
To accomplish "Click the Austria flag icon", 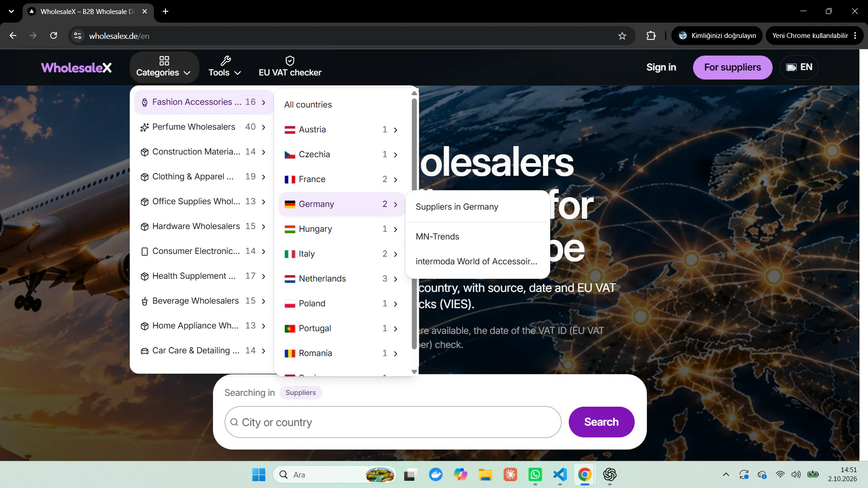I will coord(290,130).
